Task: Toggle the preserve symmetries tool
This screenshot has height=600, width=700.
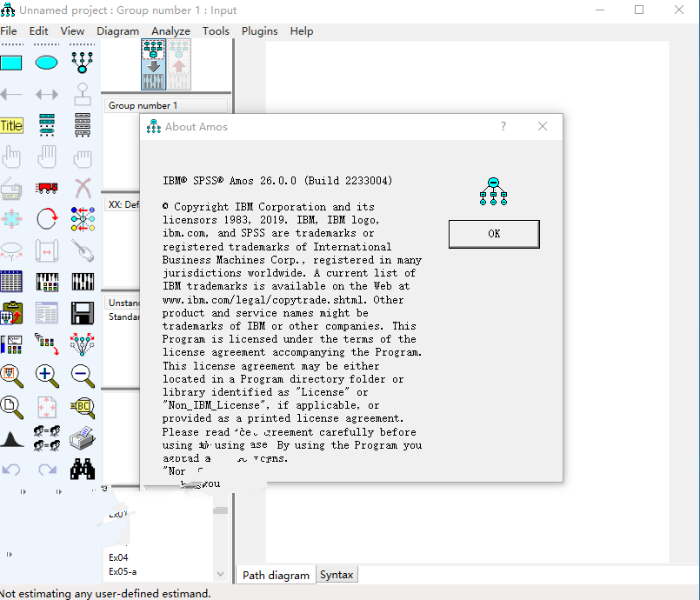Action: point(82,344)
